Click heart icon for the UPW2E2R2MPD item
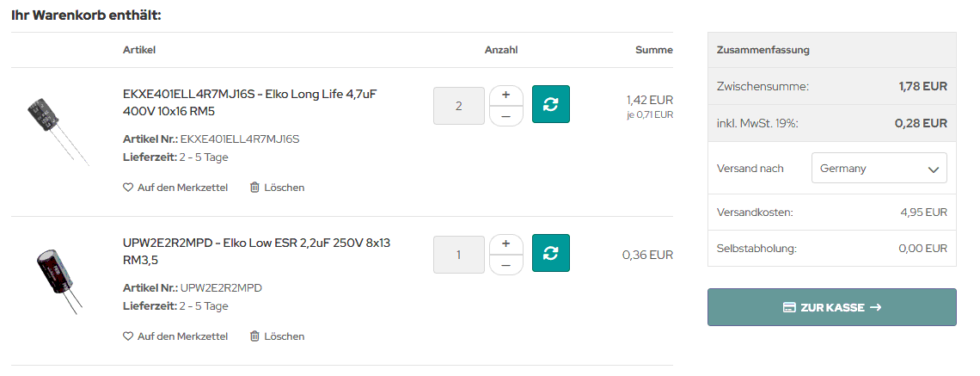The image size is (980, 376). (128, 336)
